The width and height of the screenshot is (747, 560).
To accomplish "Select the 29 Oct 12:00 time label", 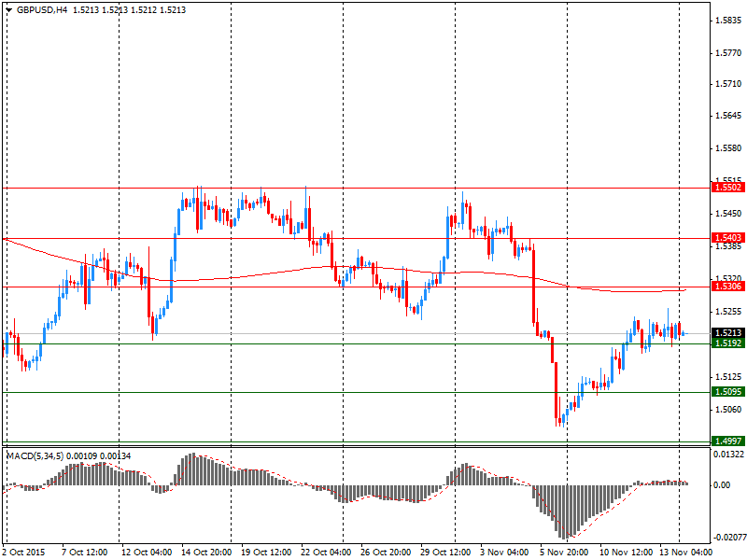I will (x=446, y=553).
